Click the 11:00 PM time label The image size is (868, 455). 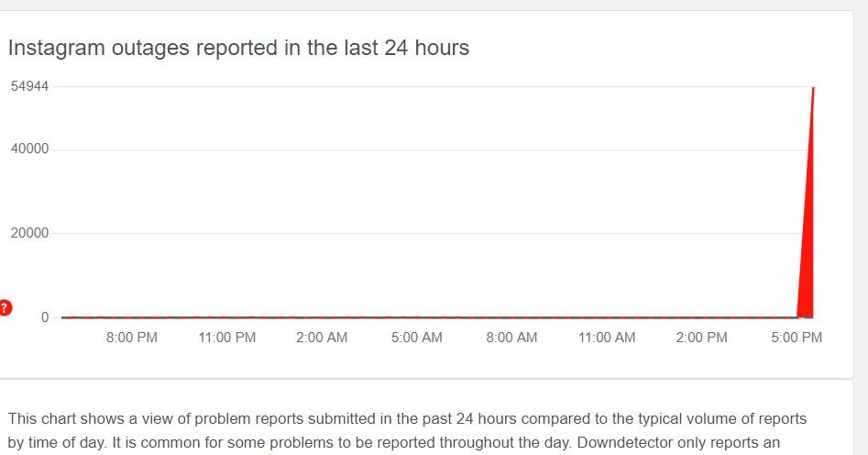point(227,337)
